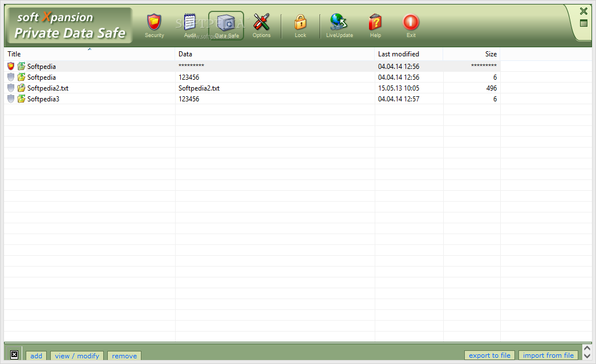Click the scroll down arrow at the bottom right

coord(587,356)
